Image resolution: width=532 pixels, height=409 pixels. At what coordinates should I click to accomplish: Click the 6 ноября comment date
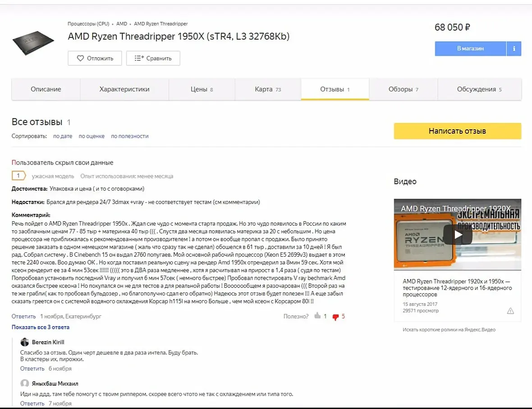[x=60, y=368]
